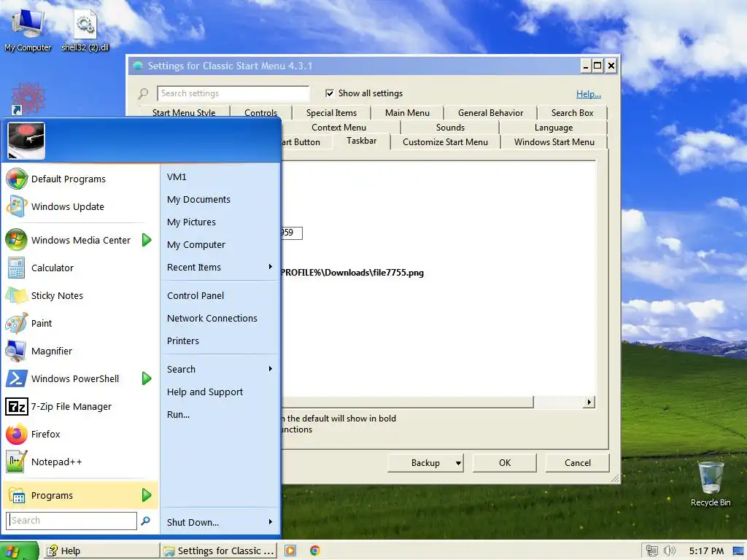This screenshot has width=747, height=560.
Task: Click the Start button
Action: (x=20, y=551)
